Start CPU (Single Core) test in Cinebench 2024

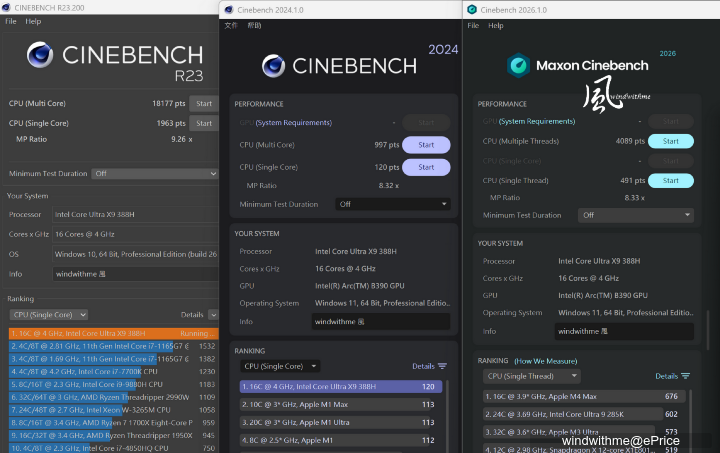pyautogui.click(x=426, y=168)
